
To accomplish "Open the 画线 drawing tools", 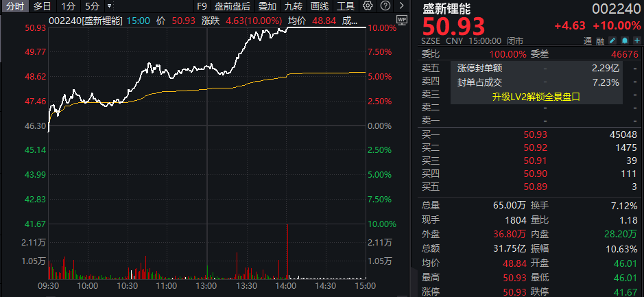I will point(320,6).
